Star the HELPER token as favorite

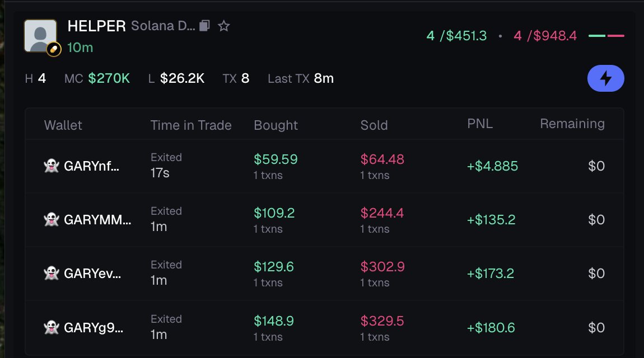point(223,26)
